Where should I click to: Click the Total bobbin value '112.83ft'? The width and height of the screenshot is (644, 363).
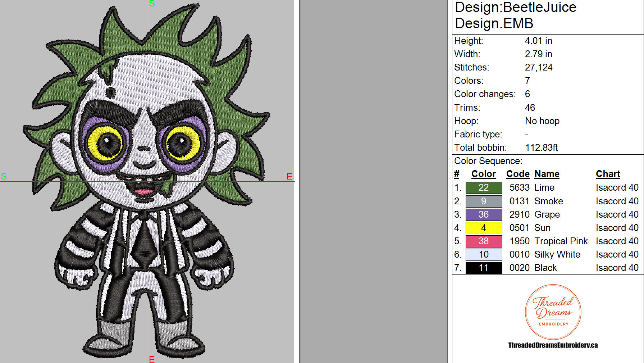542,148
